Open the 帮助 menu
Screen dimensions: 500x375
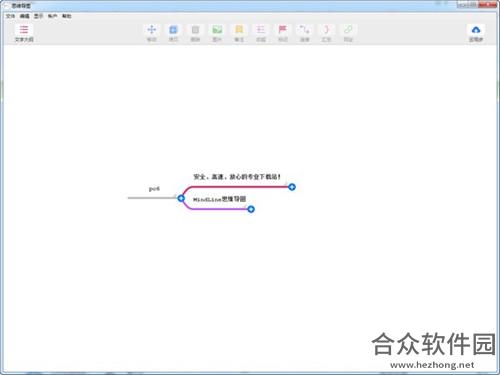(x=67, y=16)
